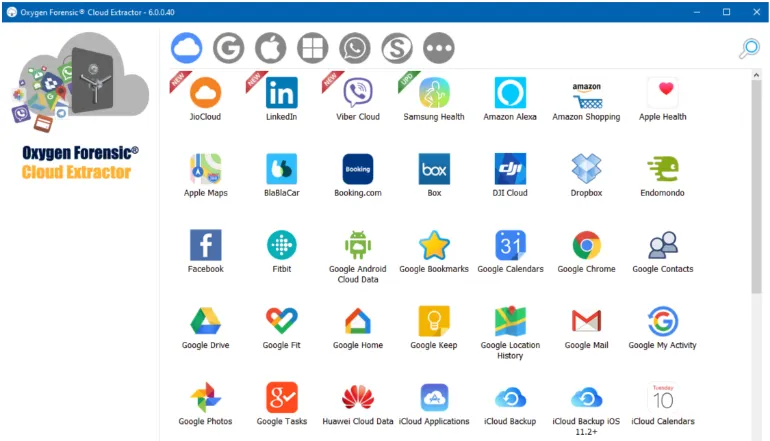This screenshot has height=441, width=770.
Task: Select Google Home service
Action: [358, 327]
